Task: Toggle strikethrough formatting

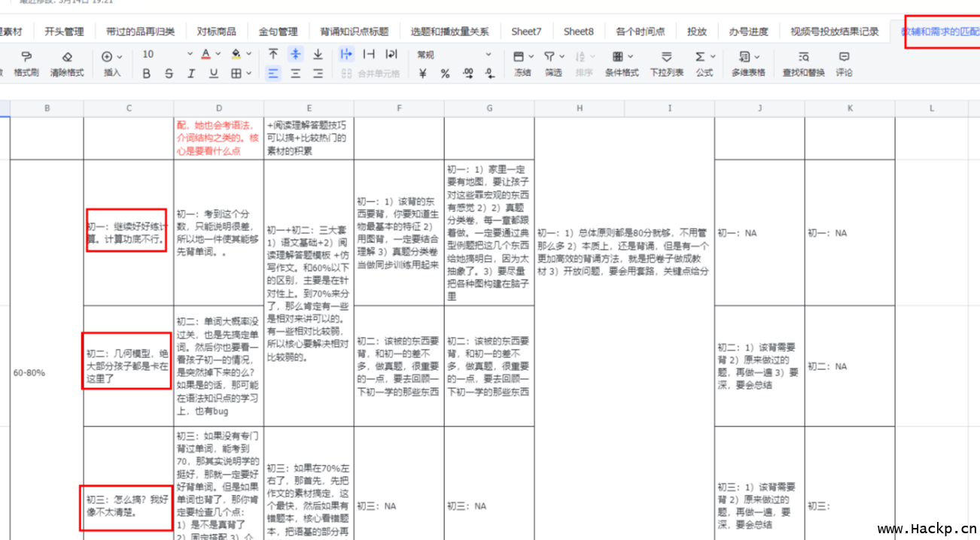Action: tap(169, 74)
